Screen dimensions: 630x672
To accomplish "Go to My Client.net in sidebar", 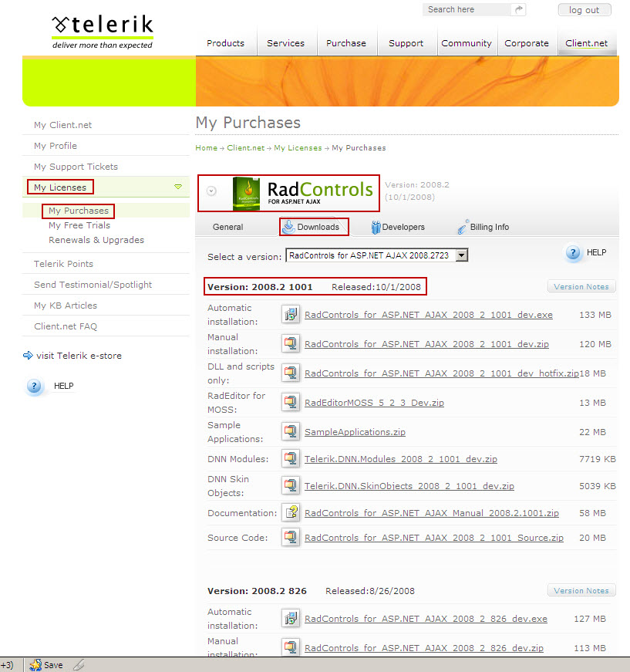I will pyautogui.click(x=63, y=125).
